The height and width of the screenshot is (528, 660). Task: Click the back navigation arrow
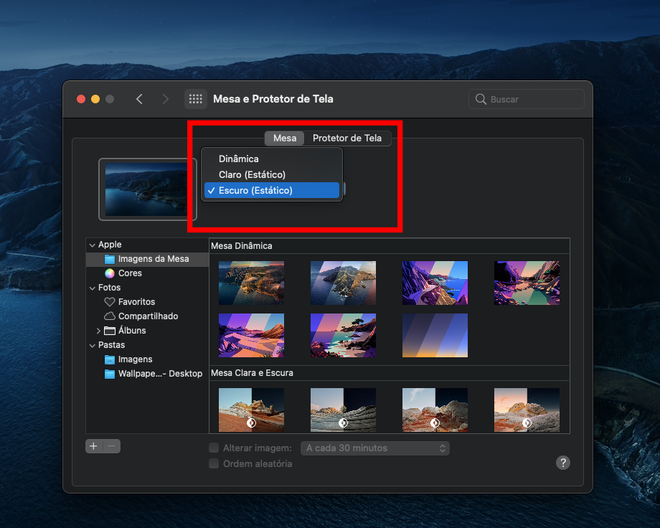[139, 99]
